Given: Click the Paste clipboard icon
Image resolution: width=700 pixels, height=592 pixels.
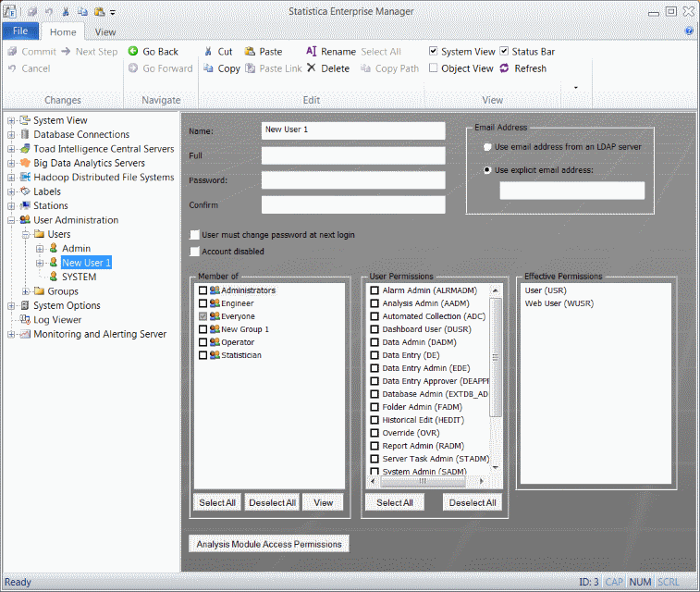Looking at the screenshot, I should tap(250, 52).
